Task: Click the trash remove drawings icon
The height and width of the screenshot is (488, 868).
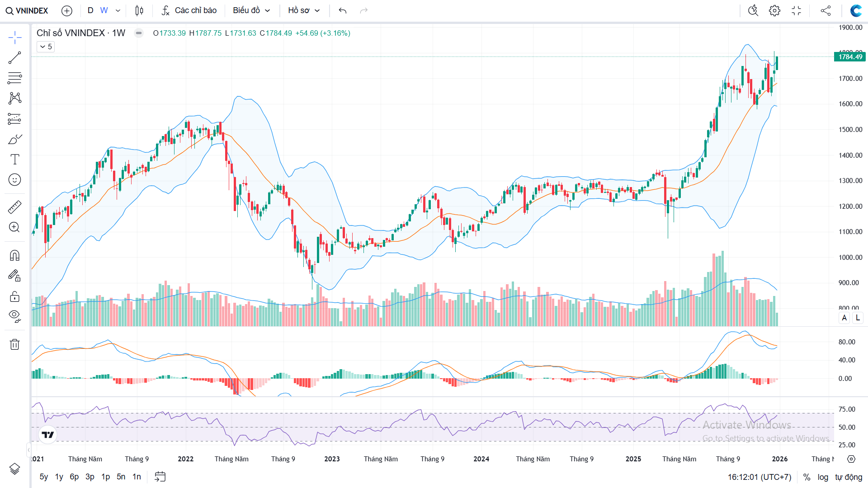Action: click(x=14, y=344)
